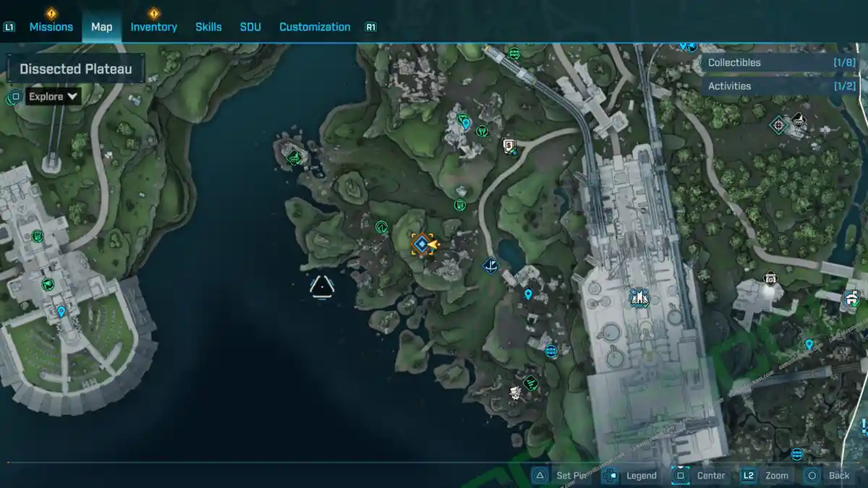Click the blue pin near the far-right bridge
Viewport: 868px width, 488px height.
pyautogui.click(x=809, y=345)
